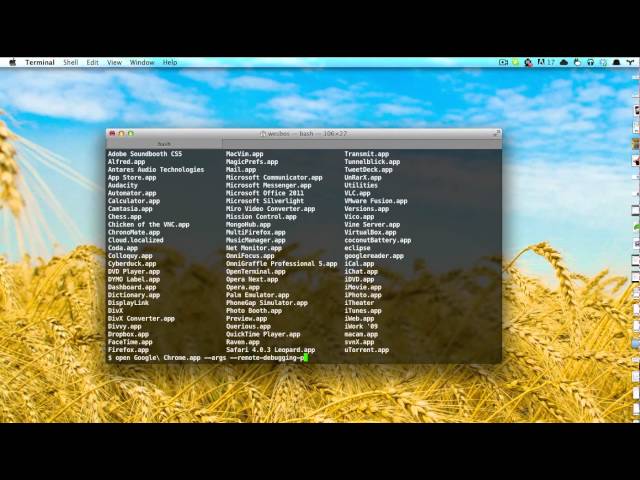The width and height of the screenshot is (640, 480).
Task: Click the headphones menu bar icon
Action: 590,62
